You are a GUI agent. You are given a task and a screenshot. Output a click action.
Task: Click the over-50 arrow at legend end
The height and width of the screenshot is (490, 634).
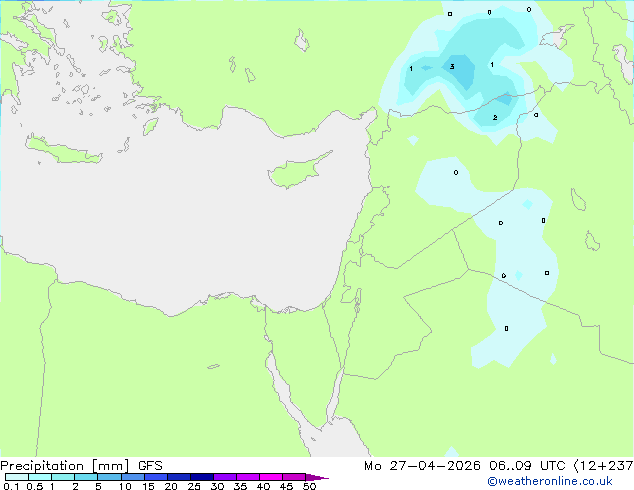(317, 477)
